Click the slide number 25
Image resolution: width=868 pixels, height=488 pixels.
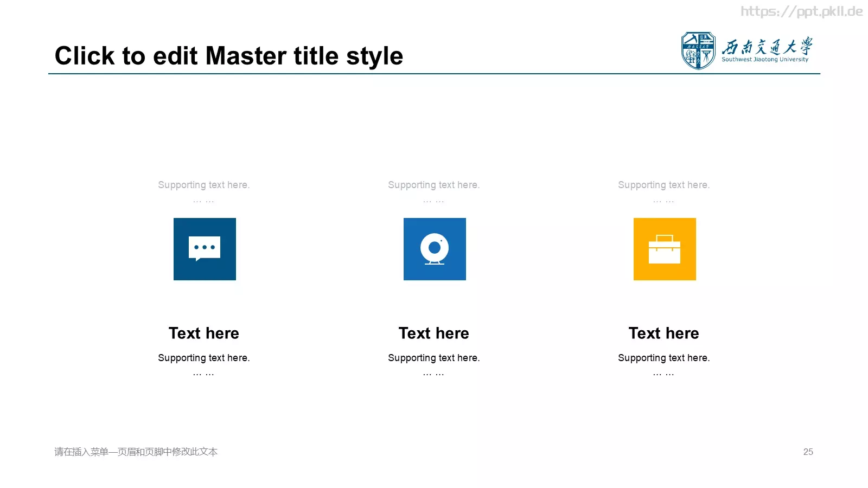(x=808, y=452)
